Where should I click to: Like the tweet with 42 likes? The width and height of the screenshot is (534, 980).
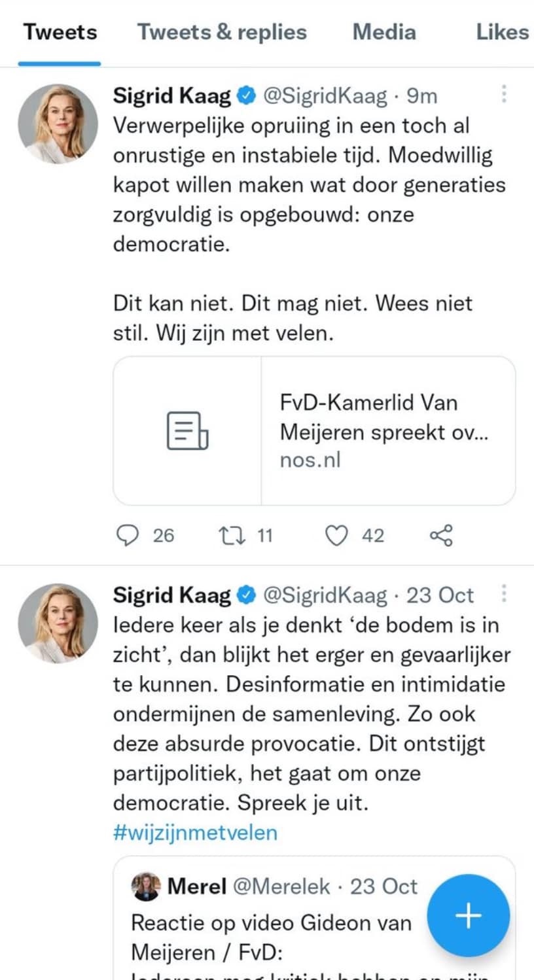tap(336, 536)
